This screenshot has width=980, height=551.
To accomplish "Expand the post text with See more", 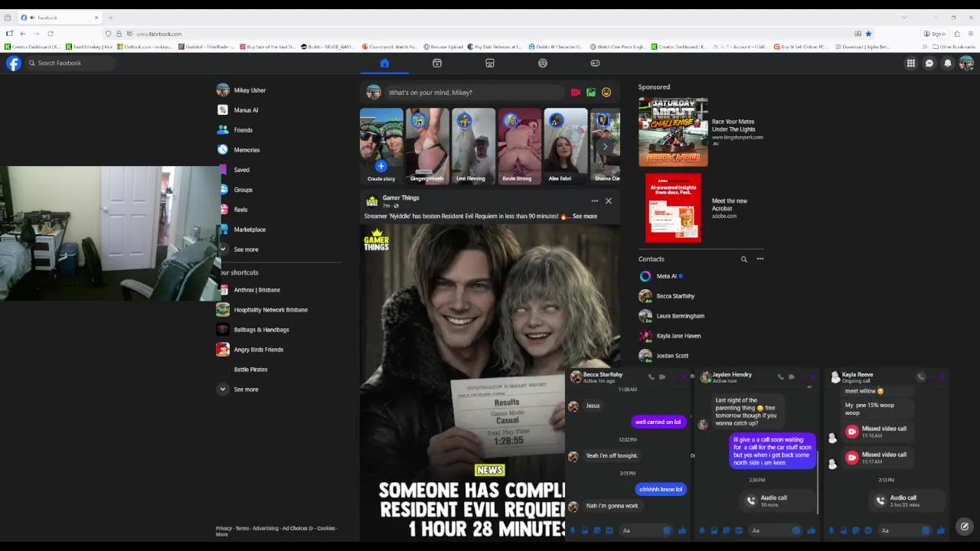I will pos(585,217).
